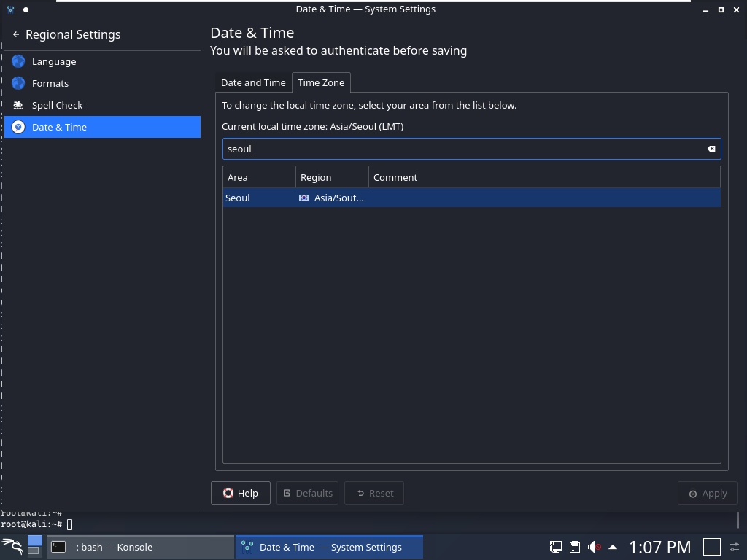Viewport: 747px width, 560px height.
Task: Close the System Settings window
Action: (x=736, y=9)
